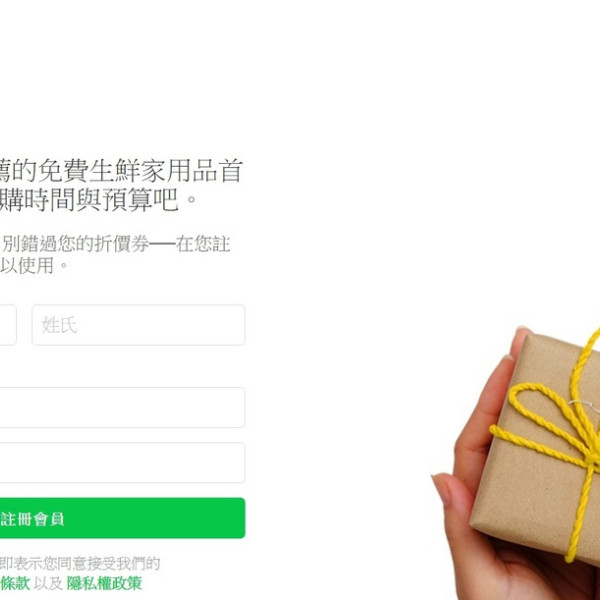Select the wide input field below 姓氏
Image resolution: width=600 pixels, height=600 pixels.
coord(122,408)
